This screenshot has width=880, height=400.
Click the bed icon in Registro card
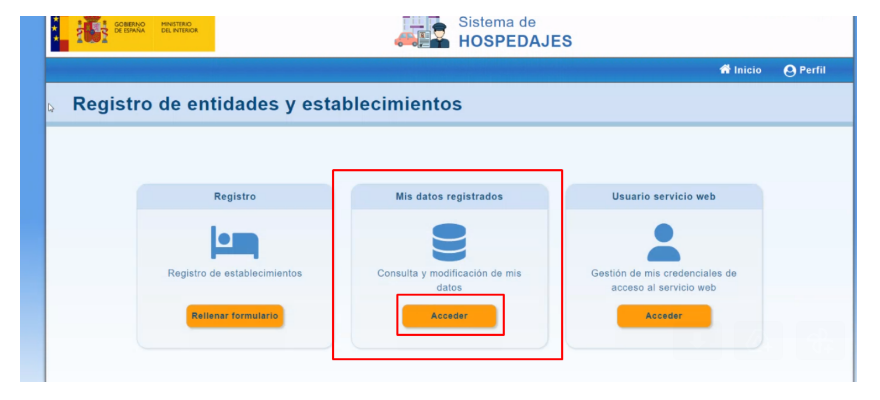[x=234, y=242]
